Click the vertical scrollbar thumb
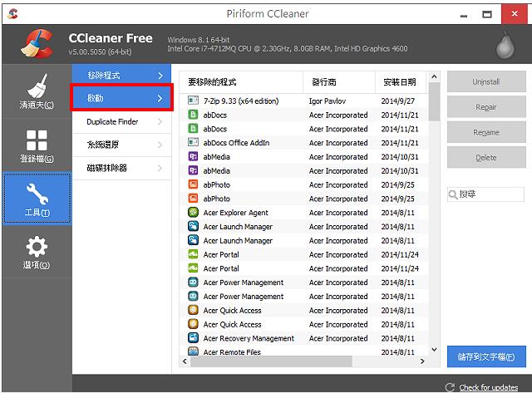Screen dimensions: 532x393 coord(434,101)
